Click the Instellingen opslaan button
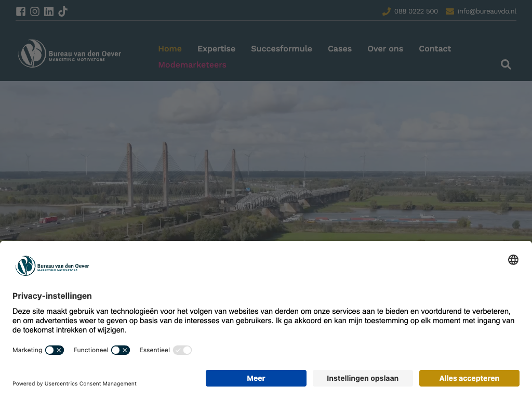 363,378
